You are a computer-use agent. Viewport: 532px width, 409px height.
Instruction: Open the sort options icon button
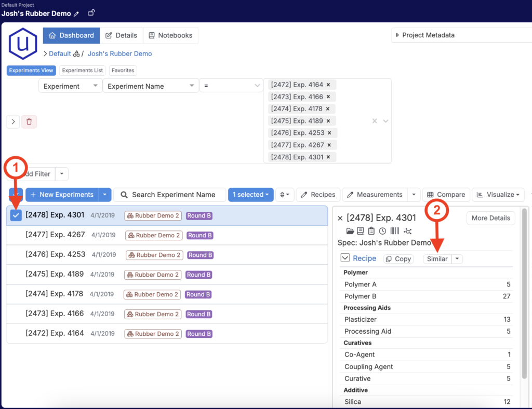pyautogui.click(x=285, y=195)
